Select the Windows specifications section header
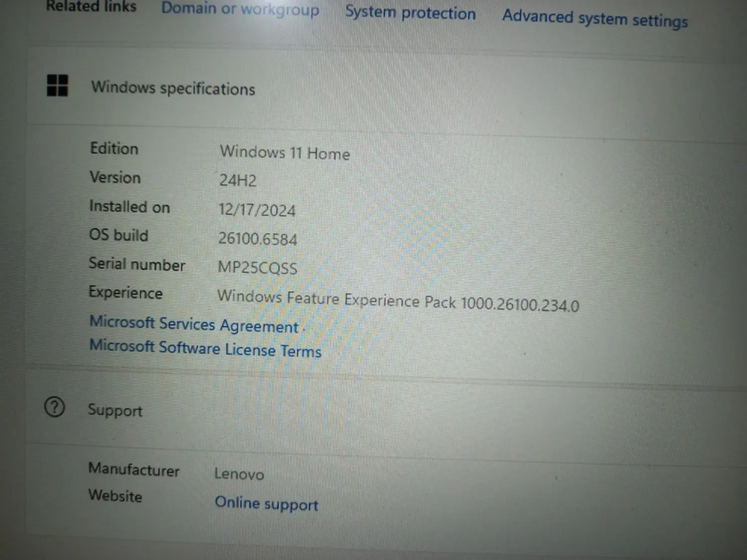Screen dimensions: 747x560 (173, 89)
